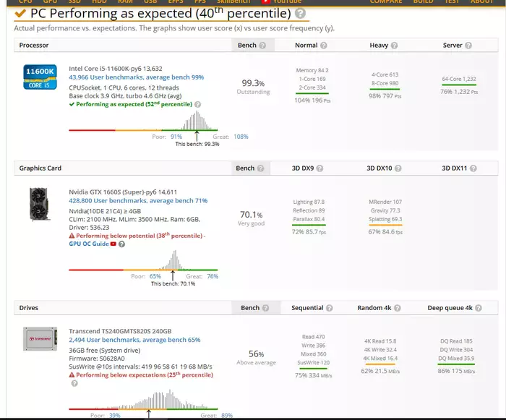Click help icon beside 3D DX10
This screenshot has height=420, width=506.
398,168
